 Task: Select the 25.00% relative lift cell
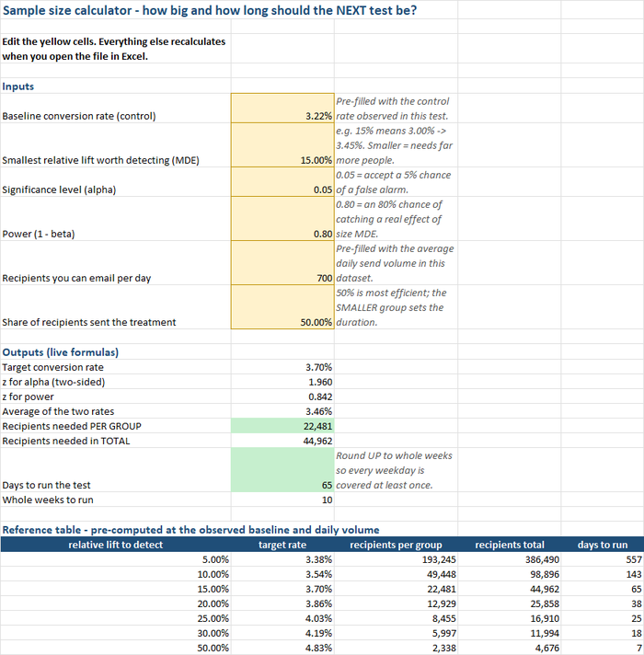[x=116, y=618]
